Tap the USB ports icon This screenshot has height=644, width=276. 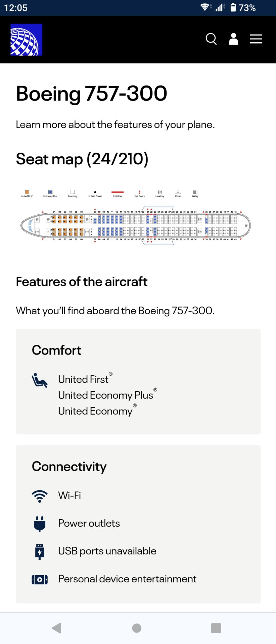pyautogui.click(x=40, y=552)
